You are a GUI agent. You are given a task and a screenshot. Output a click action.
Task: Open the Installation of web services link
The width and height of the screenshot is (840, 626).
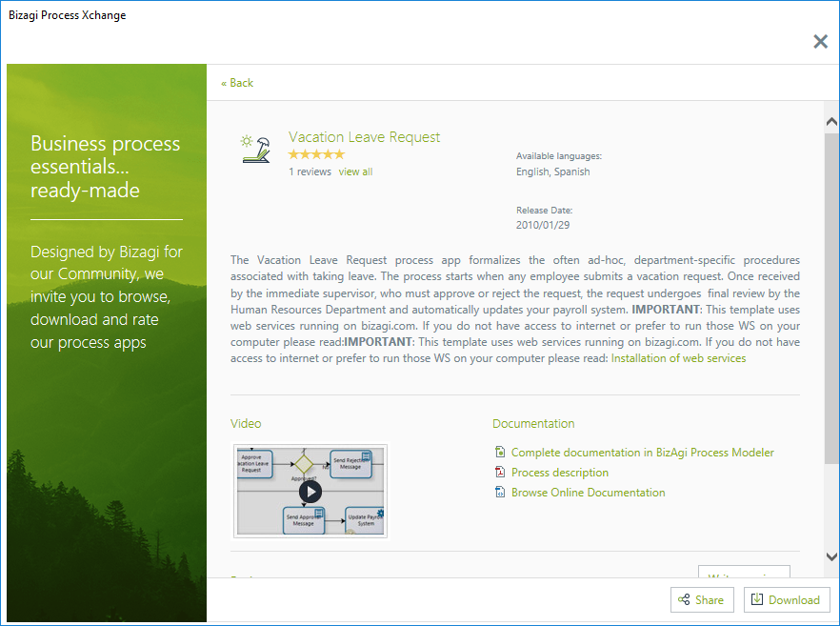677,357
